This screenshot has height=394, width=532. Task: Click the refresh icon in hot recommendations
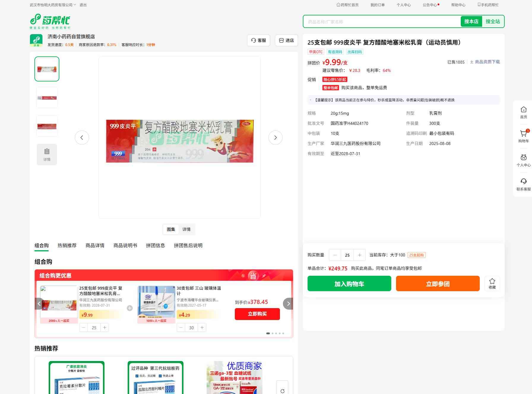pyautogui.click(x=282, y=391)
